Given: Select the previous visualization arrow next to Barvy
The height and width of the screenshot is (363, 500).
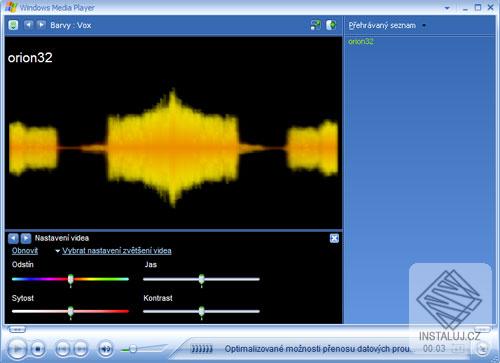Looking at the screenshot, I should click(29, 25).
